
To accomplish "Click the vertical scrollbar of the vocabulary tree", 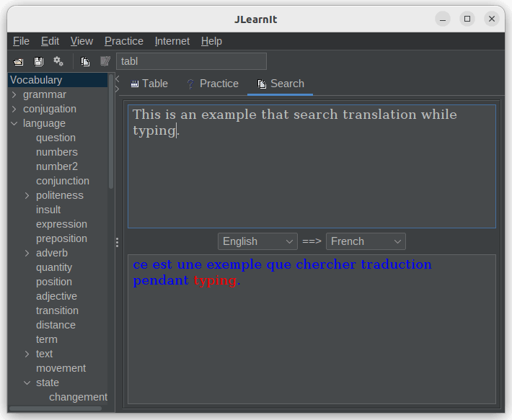I will pyautogui.click(x=111, y=131).
